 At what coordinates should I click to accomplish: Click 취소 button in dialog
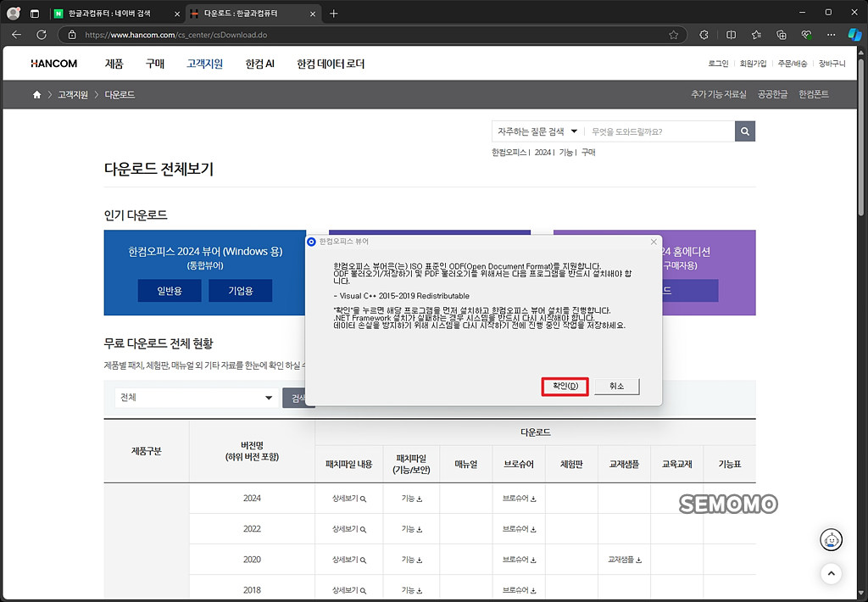tap(617, 386)
